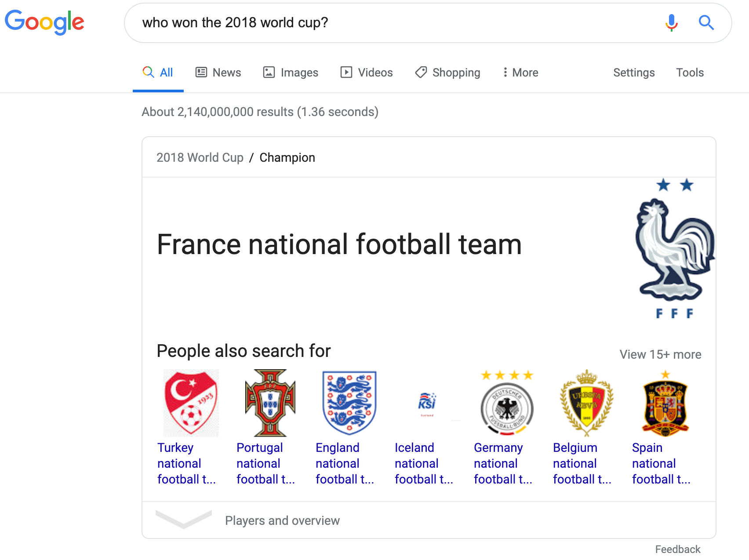Click into the search query field
This screenshot has height=560, width=749.
point(396,22)
